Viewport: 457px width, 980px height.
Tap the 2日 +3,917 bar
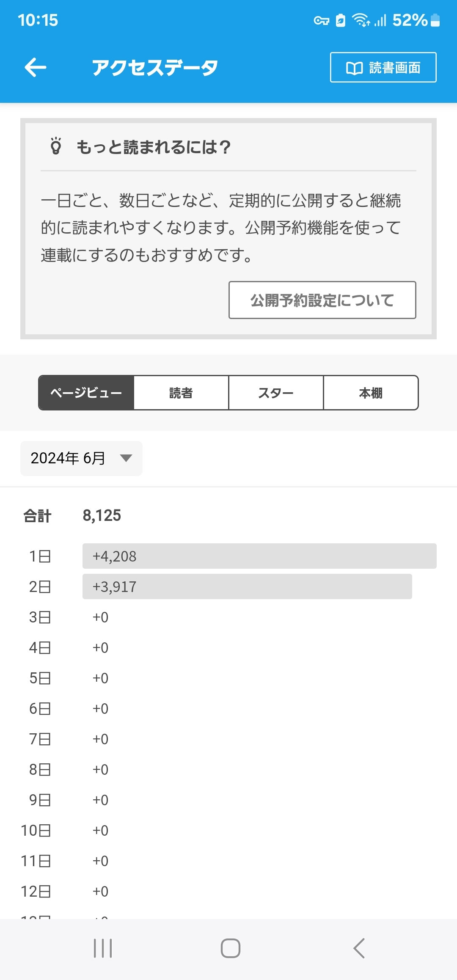tap(247, 586)
